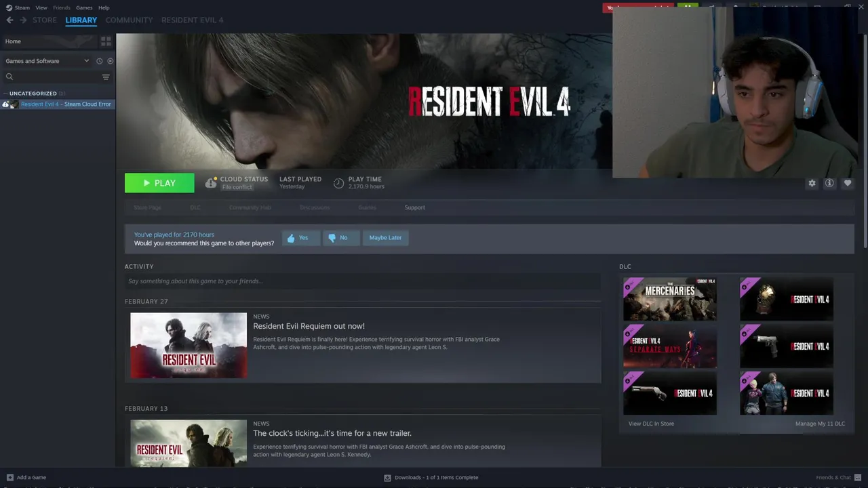Image resolution: width=868 pixels, height=488 pixels.
Task: Open the Discussions tab
Action: click(315, 207)
